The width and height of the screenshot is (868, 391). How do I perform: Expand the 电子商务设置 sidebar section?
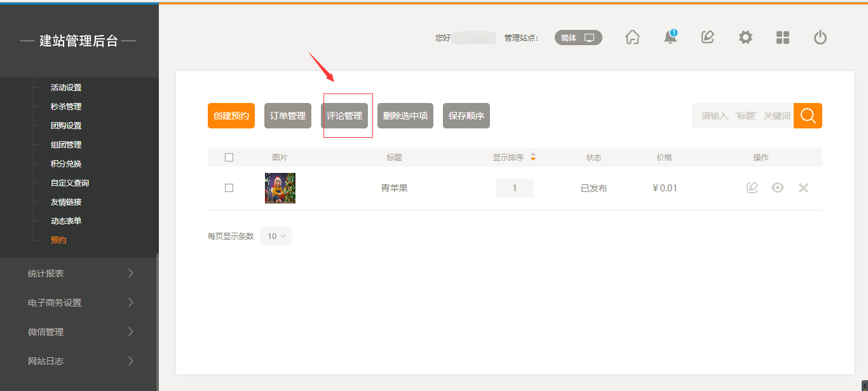79,303
